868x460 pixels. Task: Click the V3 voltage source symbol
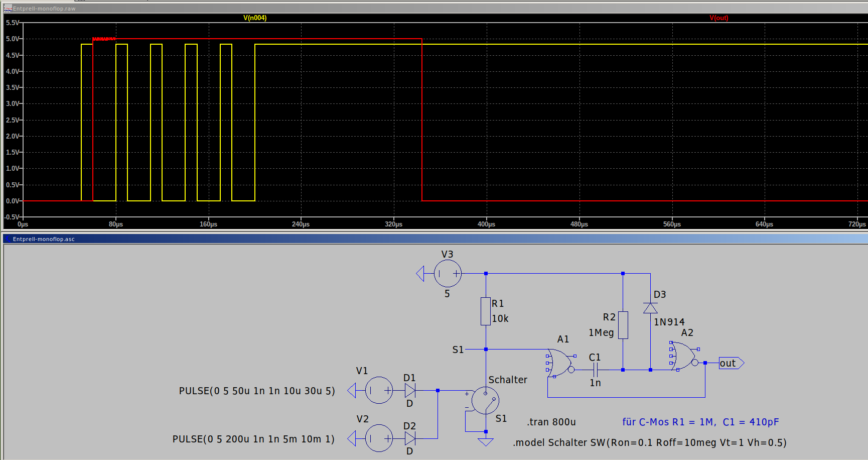tap(448, 274)
